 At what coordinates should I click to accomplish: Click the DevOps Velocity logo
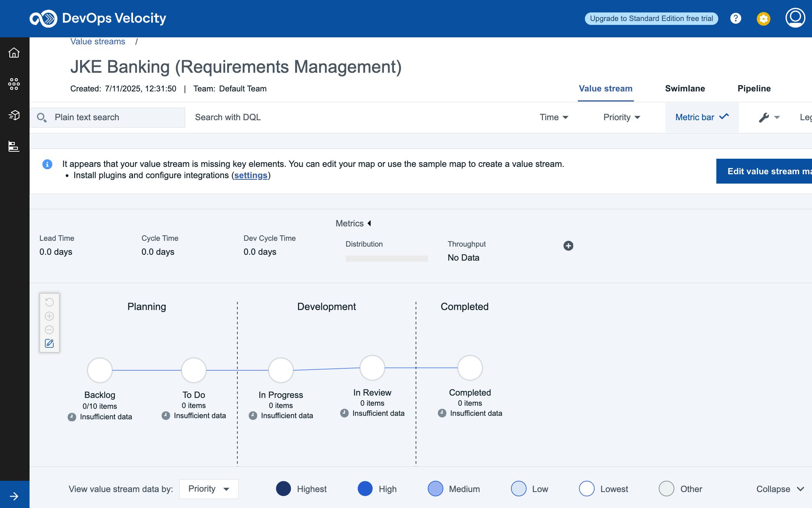(98, 18)
